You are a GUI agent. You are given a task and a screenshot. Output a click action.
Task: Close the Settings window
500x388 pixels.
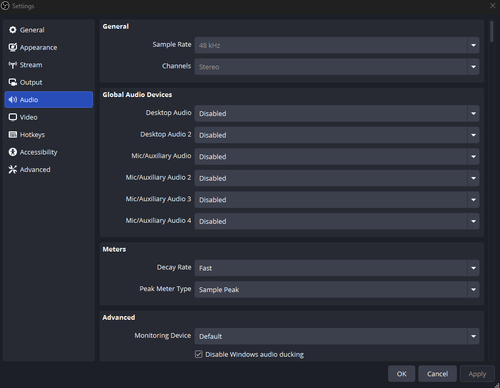point(492,6)
